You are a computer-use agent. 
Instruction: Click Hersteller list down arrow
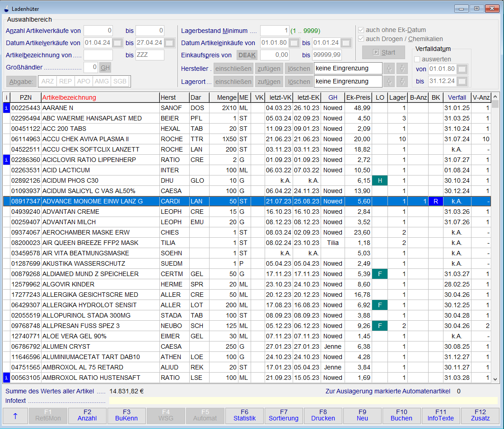click(402, 69)
